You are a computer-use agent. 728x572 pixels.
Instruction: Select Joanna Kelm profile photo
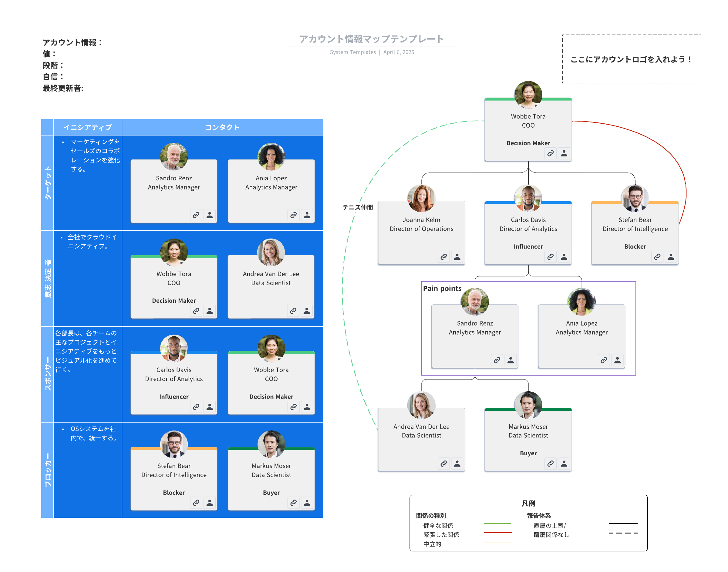tap(421, 198)
